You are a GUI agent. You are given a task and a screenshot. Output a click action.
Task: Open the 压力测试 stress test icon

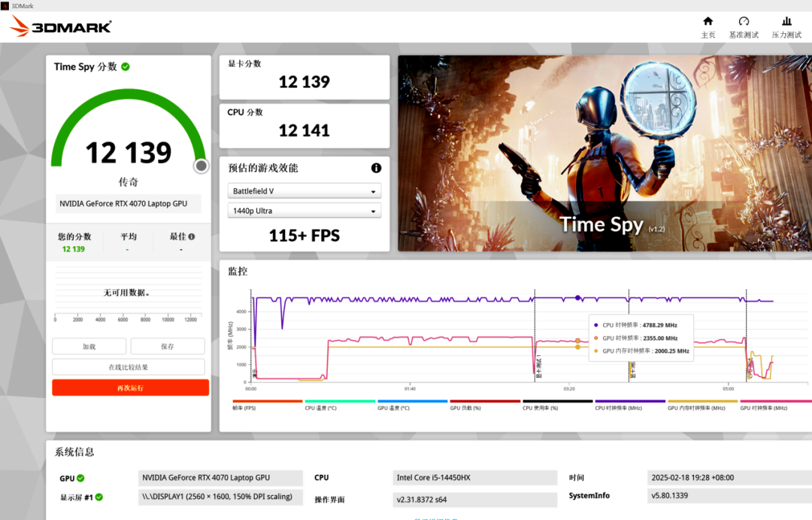(x=786, y=21)
